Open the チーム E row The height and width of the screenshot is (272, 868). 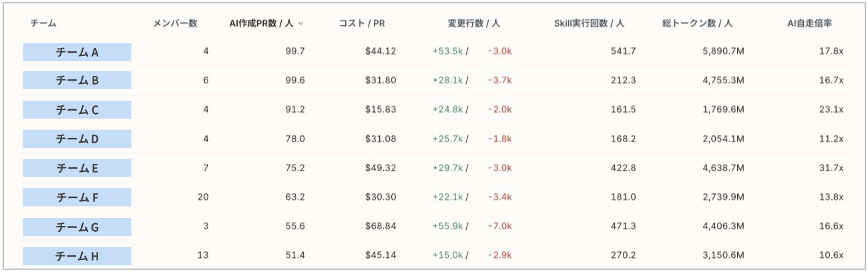coord(437,168)
